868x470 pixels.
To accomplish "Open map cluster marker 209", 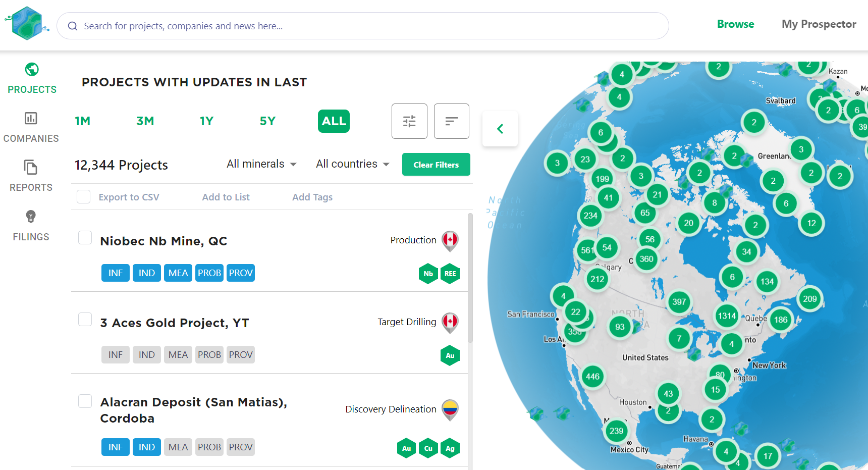I will [x=810, y=299].
